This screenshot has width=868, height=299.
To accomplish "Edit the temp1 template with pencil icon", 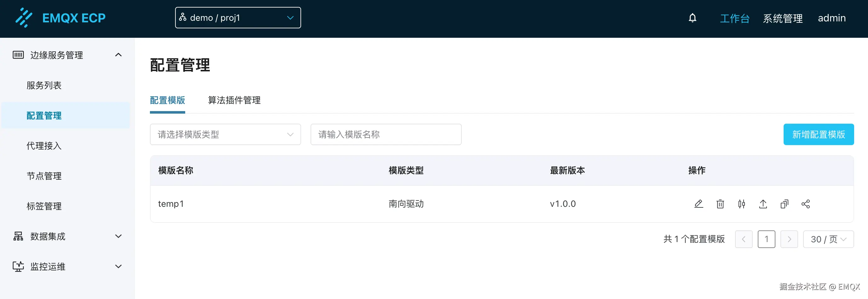I will [x=699, y=204].
